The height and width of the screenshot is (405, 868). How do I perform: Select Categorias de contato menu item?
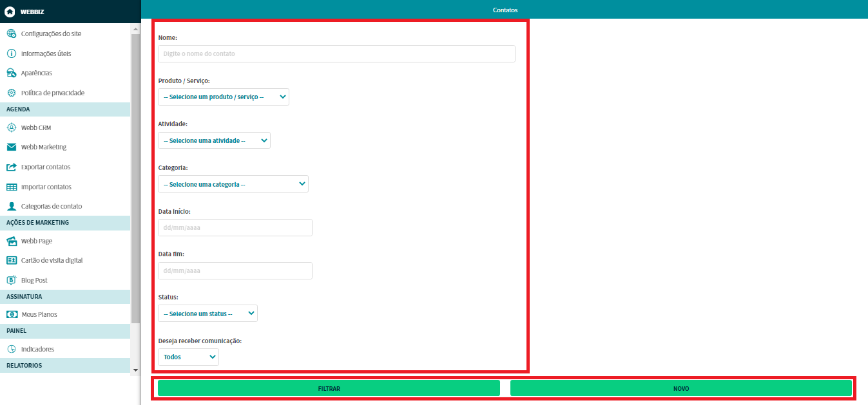(x=52, y=207)
